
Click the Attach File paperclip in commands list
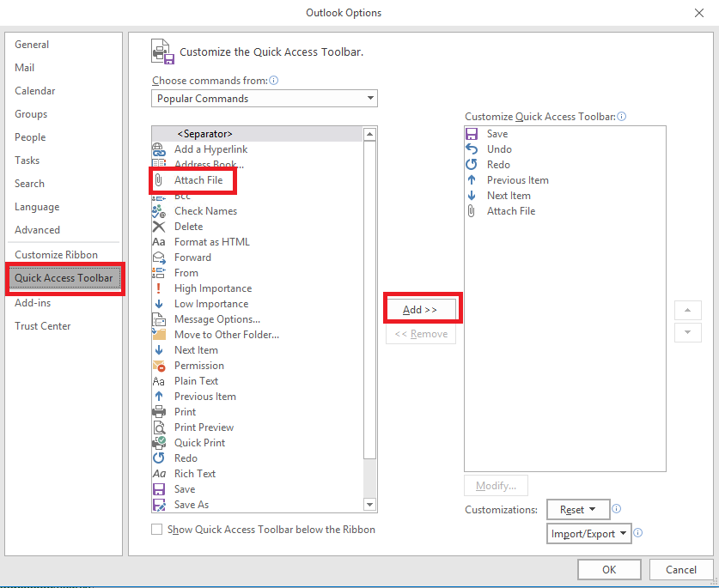coord(159,180)
